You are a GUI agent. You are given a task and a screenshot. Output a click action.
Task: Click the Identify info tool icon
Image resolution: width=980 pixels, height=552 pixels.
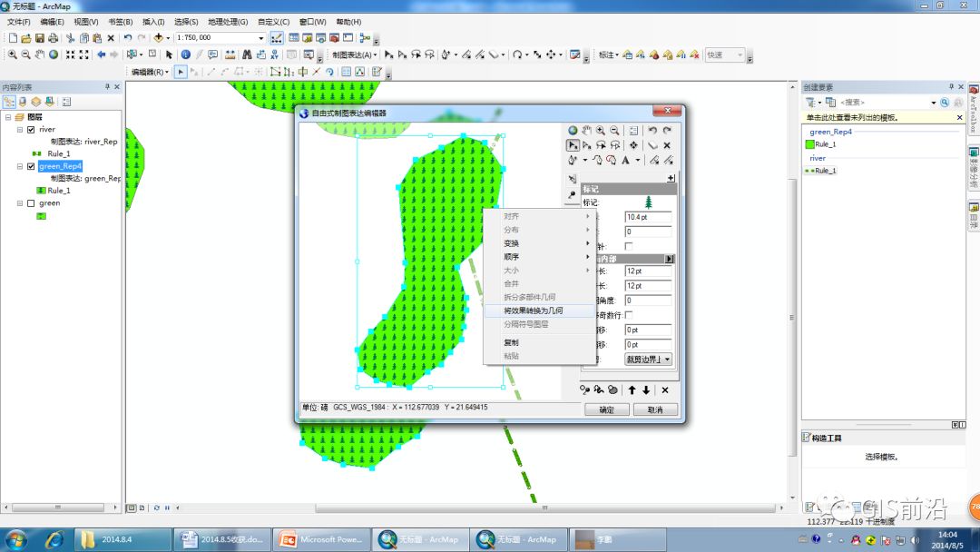(x=186, y=55)
